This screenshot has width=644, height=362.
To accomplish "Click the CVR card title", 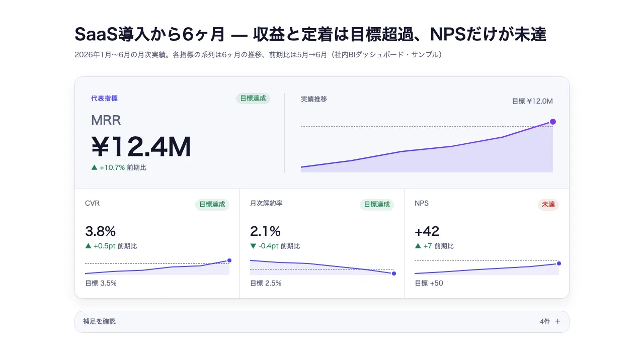I will pos(93,204).
